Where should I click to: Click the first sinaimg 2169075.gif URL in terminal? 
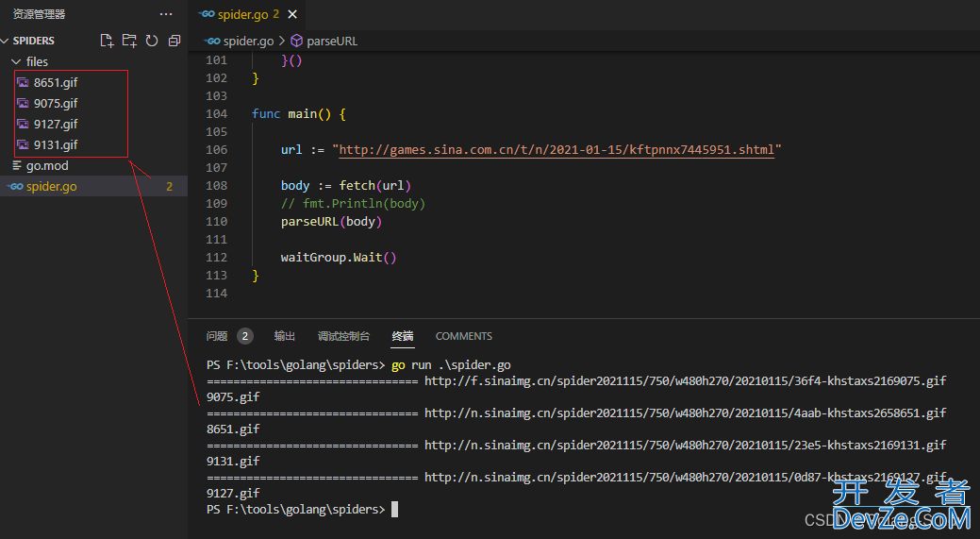tap(685, 380)
